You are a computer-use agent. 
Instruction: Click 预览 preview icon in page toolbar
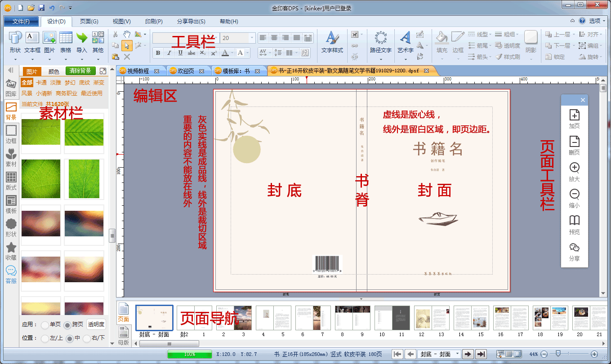(574, 224)
